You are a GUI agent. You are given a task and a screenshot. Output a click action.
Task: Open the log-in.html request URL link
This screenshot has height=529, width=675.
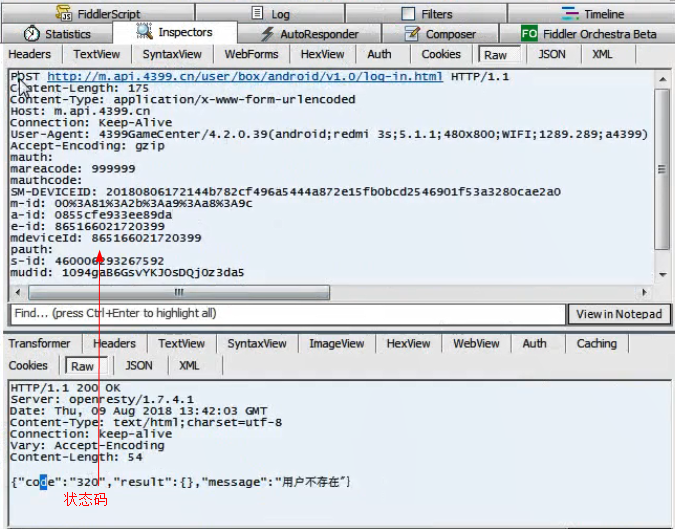coord(245,77)
